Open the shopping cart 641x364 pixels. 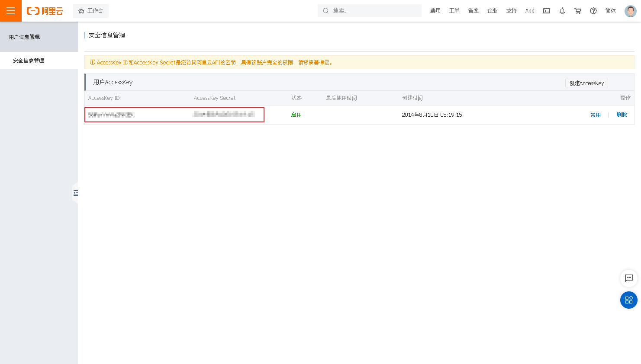tap(578, 11)
